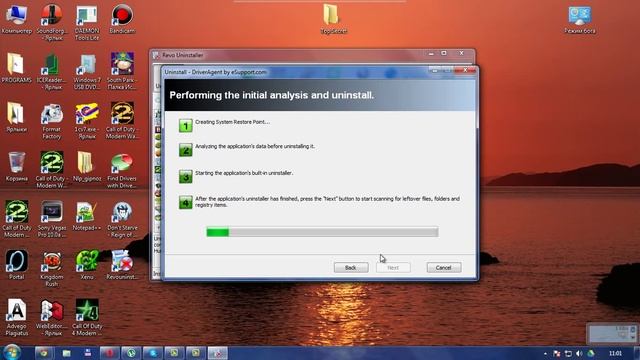Click the green uninstall progress bar
This screenshot has width=640, height=360.
tap(322, 232)
